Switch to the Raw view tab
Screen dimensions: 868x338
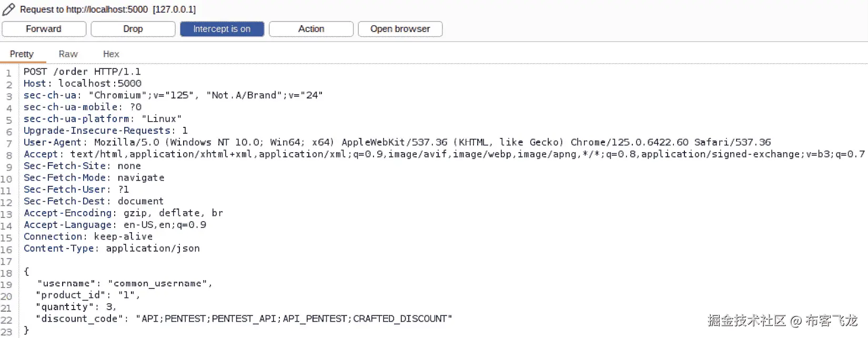pyautogui.click(x=68, y=54)
